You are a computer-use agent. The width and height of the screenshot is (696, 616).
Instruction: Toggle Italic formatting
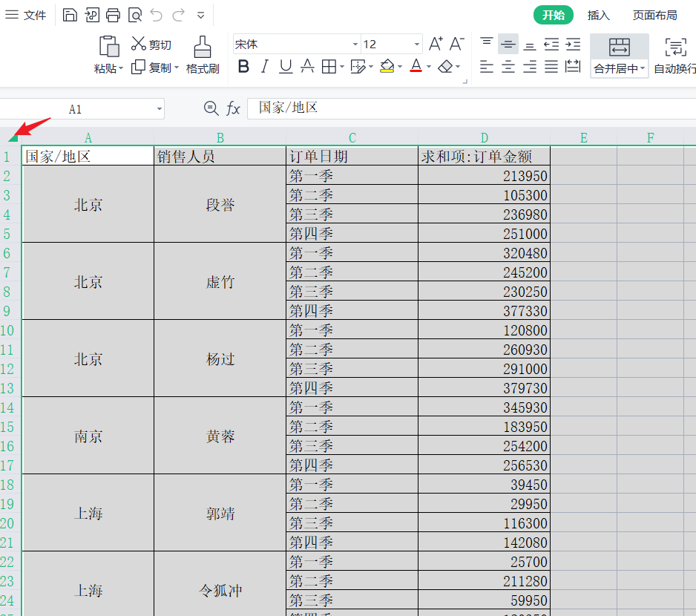(x=264, y=67)
